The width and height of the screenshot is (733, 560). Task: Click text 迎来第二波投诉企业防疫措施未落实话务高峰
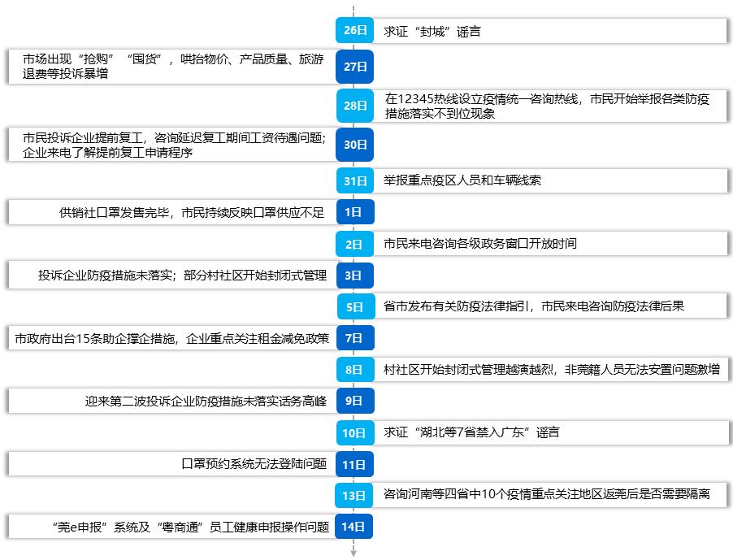206,401
